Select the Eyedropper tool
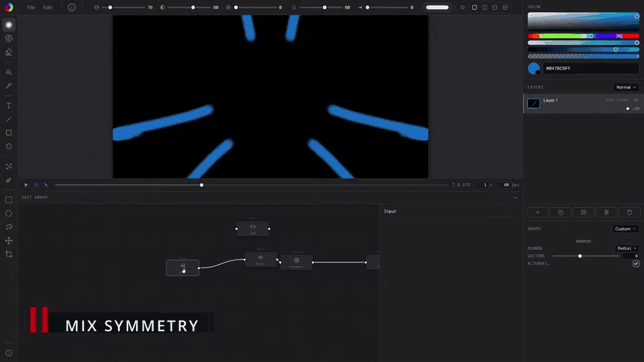 pyautogui.click(x=9, y=86)
